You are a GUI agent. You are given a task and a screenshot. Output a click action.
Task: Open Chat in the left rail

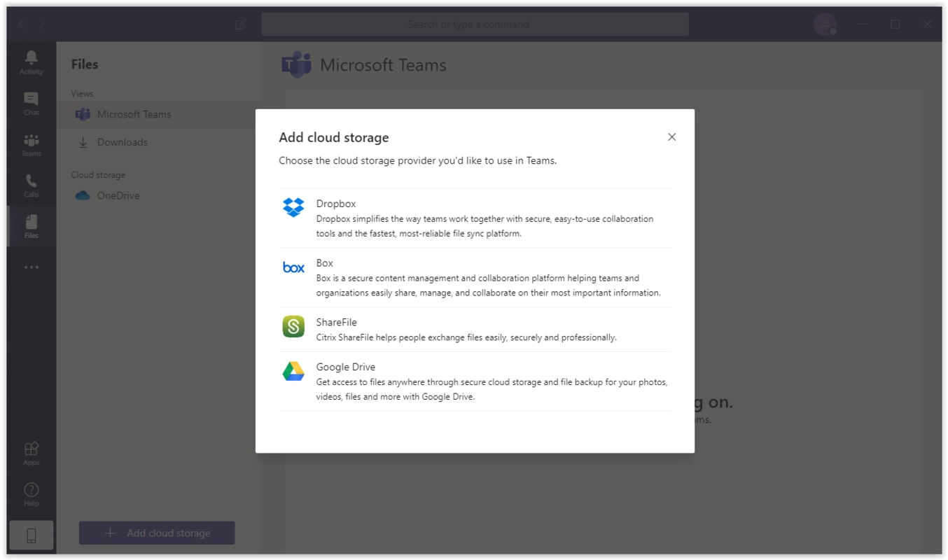coord(32,104)
